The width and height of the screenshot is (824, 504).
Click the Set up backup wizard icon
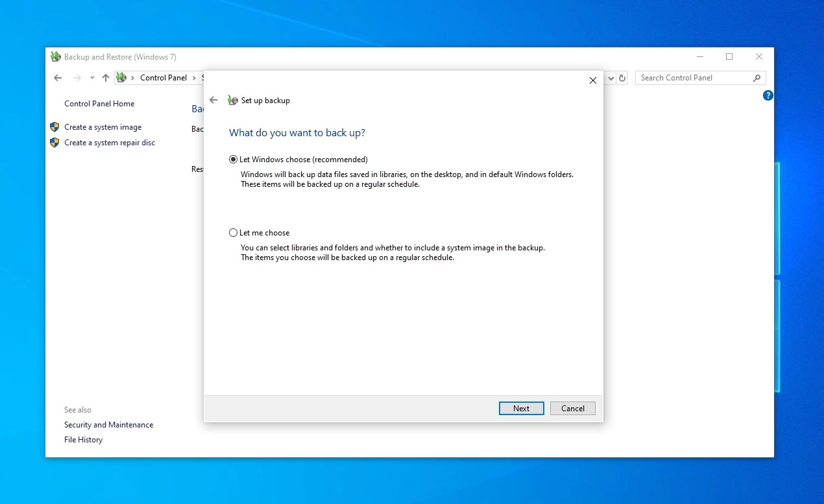pos(233,101)
